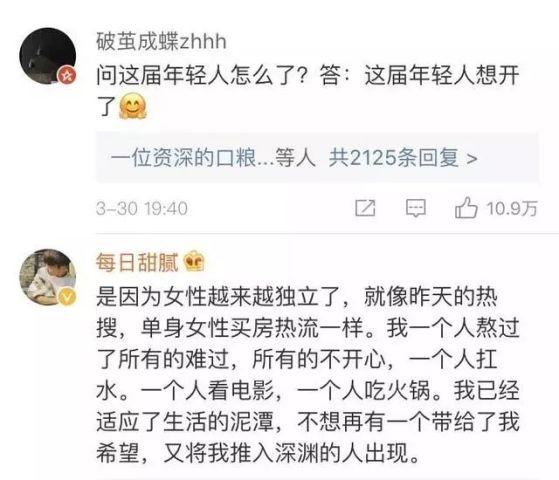Open the comment reply icon
This screenshot has width=559, height=480.
click(416, 208)
